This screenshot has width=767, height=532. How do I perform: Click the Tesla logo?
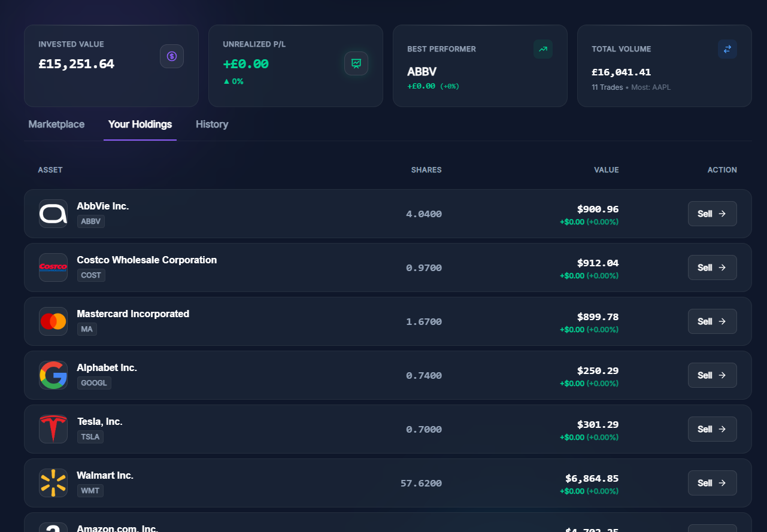tap(53, 429)
